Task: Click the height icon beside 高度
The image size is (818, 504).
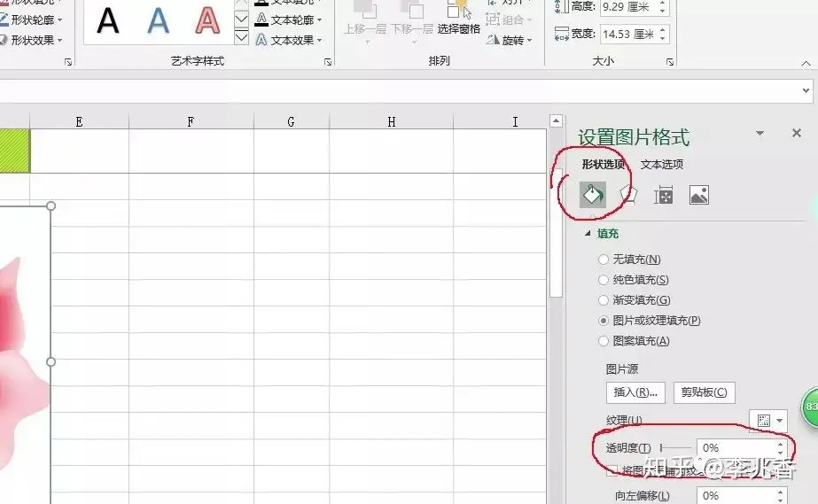Action: (x=561, y=7)
